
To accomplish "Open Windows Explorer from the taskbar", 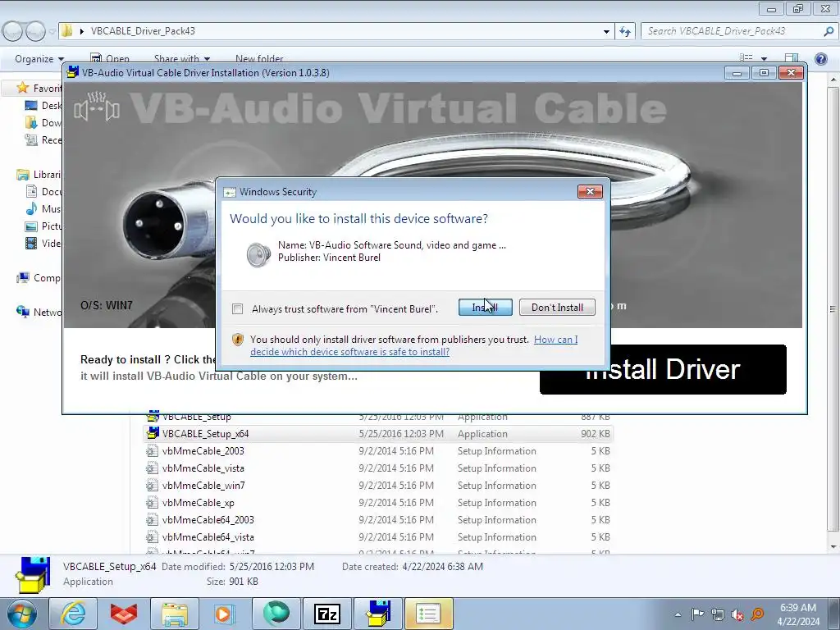I will pos(175,614).
